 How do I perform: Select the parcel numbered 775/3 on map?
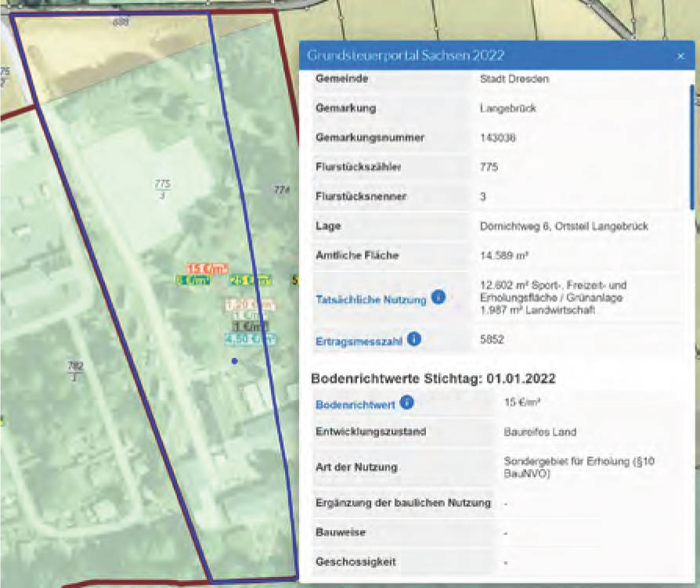point(161,186)
